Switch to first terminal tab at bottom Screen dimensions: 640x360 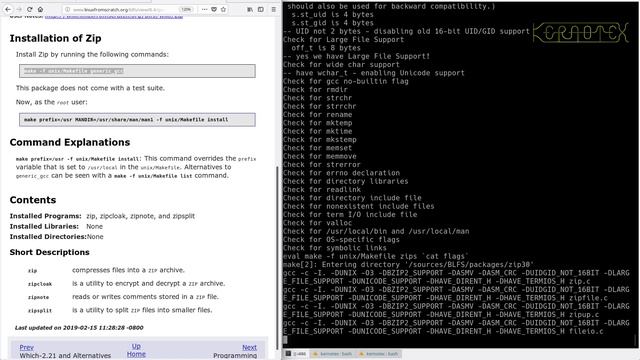point(296,354)
